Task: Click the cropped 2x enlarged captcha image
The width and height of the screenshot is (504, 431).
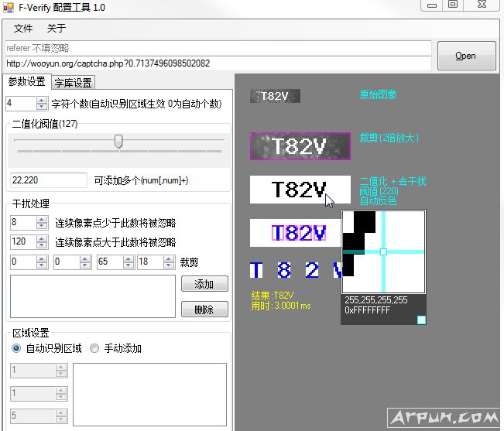Action: pos(300,146)
